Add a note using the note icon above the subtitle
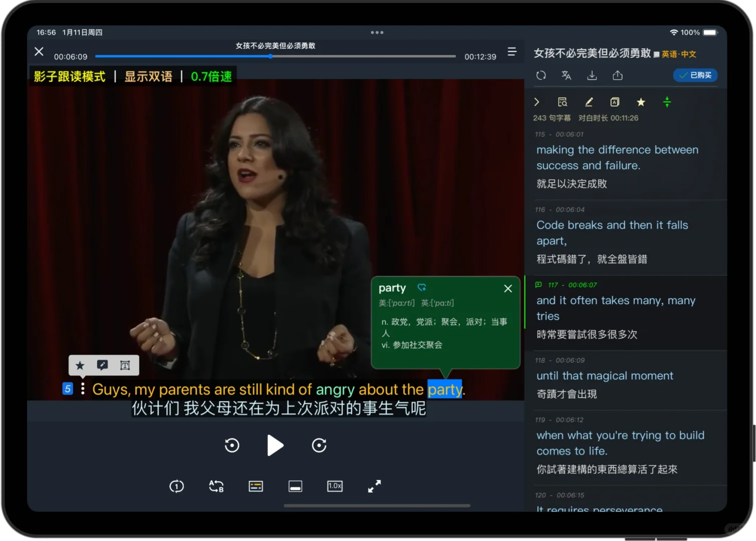 103,365
